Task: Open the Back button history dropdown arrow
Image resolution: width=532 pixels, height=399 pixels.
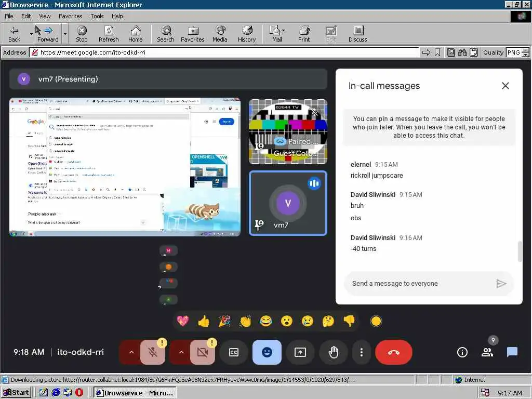Action: [31, 34]
